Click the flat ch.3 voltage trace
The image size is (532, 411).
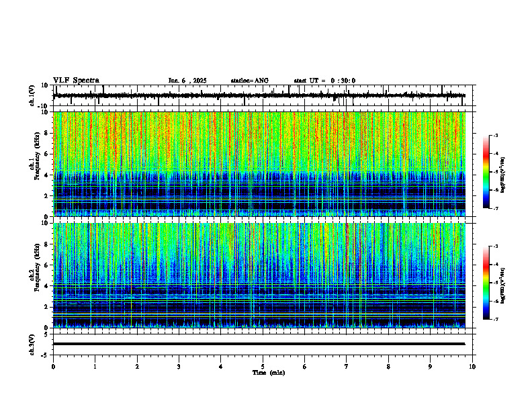(259, 344)
